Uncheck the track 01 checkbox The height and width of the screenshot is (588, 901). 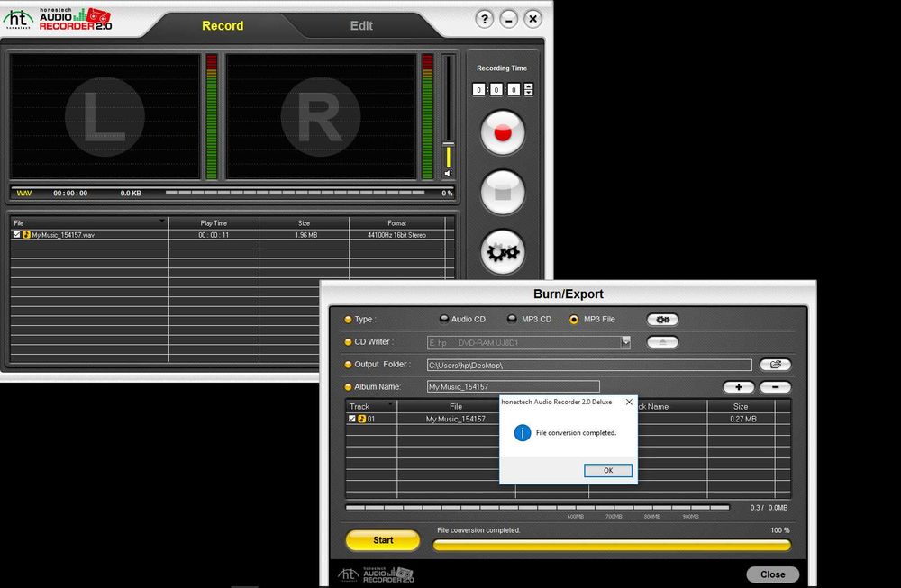(351, 419)
